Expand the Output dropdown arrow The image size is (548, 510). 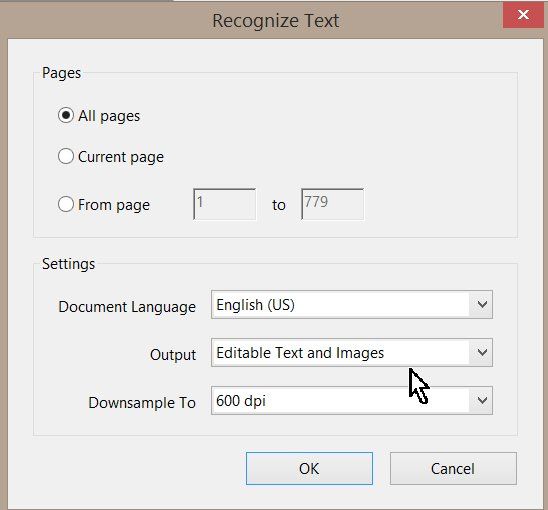point(482,352)
